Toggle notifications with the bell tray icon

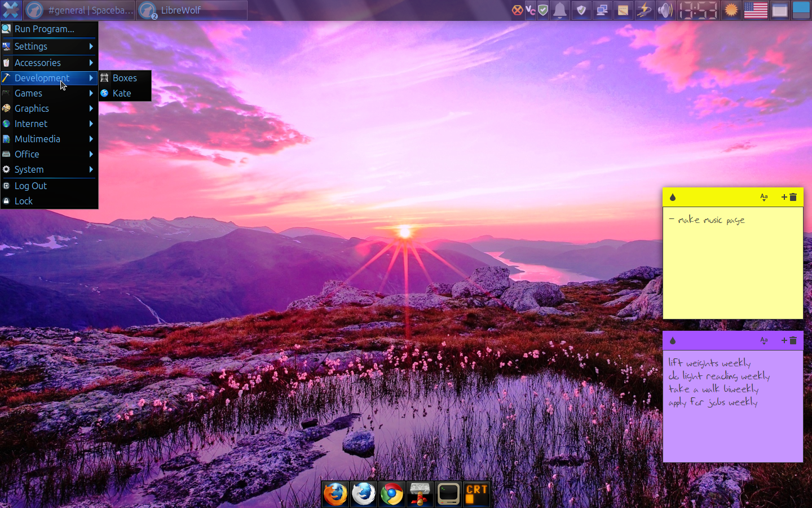coord(559,10)
